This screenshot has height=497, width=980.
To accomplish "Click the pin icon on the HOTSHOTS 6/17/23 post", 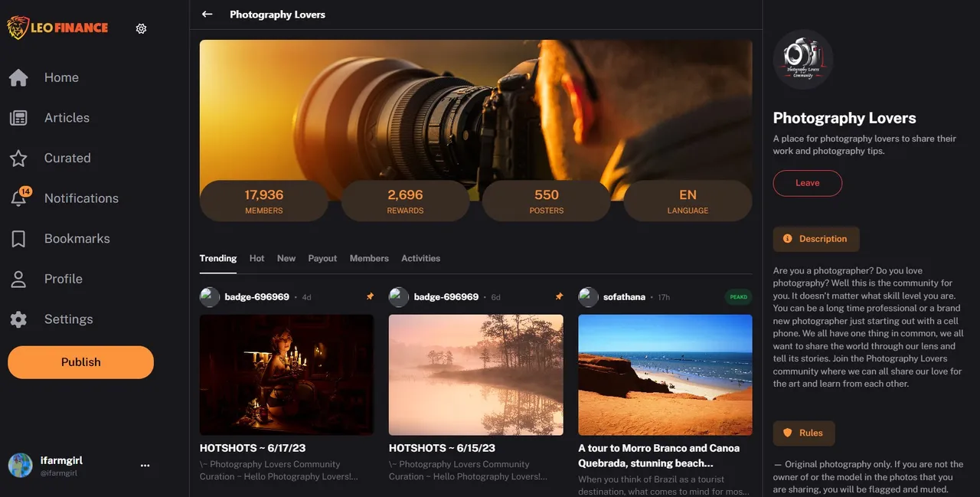I will (x=370, y=296).
